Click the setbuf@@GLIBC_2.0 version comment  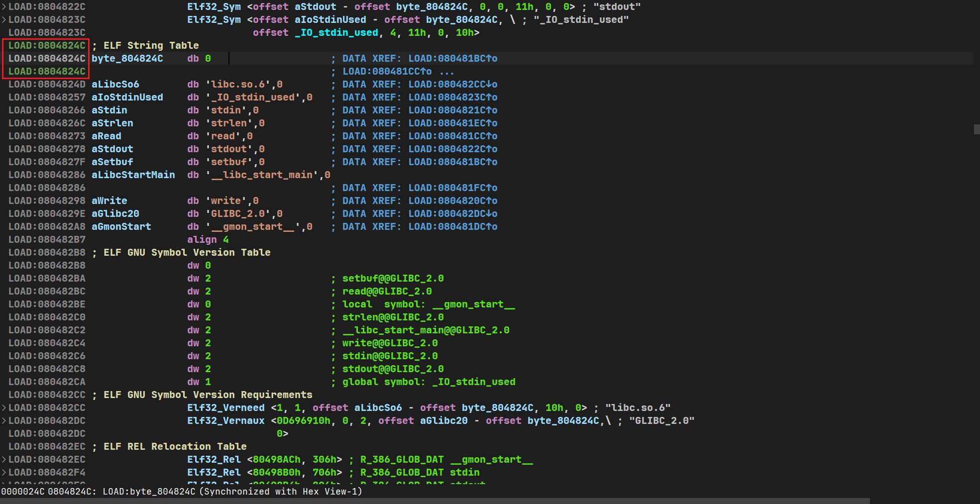(393, 279)
